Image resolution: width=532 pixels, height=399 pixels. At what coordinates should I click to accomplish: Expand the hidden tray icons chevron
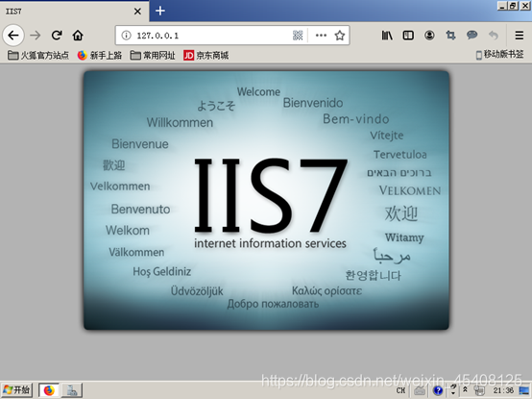(465, 389)
